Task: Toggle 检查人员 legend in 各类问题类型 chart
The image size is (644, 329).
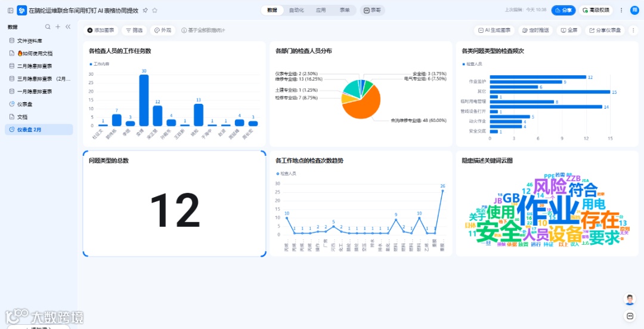Action: pos(472,64)
